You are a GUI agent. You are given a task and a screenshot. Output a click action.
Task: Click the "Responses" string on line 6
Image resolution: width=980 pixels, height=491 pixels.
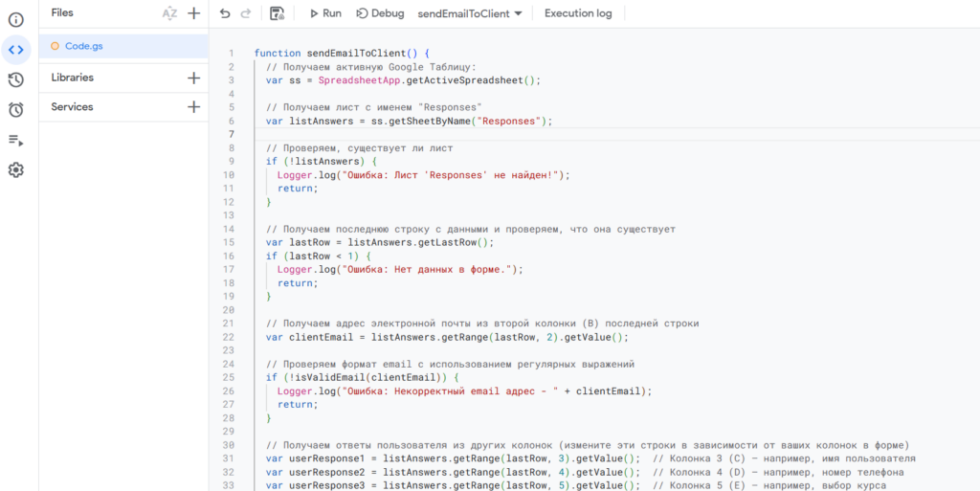[x=508, y=122]
